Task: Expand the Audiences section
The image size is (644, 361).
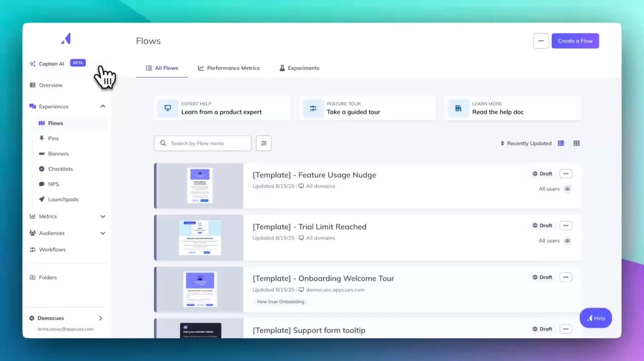Action: click(x=103, y=233)
